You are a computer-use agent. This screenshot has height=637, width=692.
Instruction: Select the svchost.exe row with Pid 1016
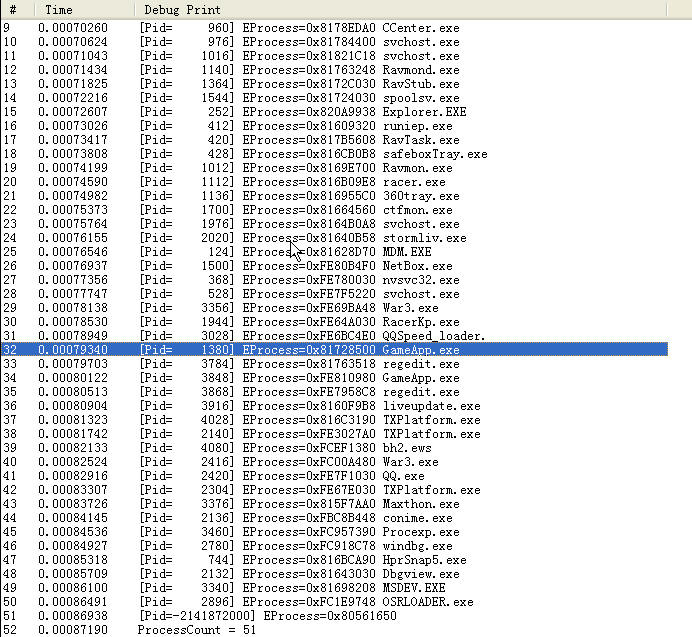pos(335,56)
